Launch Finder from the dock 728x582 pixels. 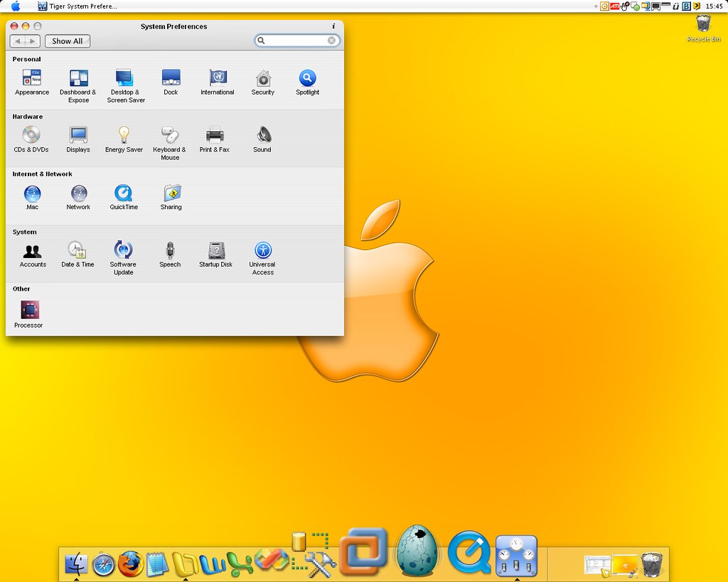(76, 564)
